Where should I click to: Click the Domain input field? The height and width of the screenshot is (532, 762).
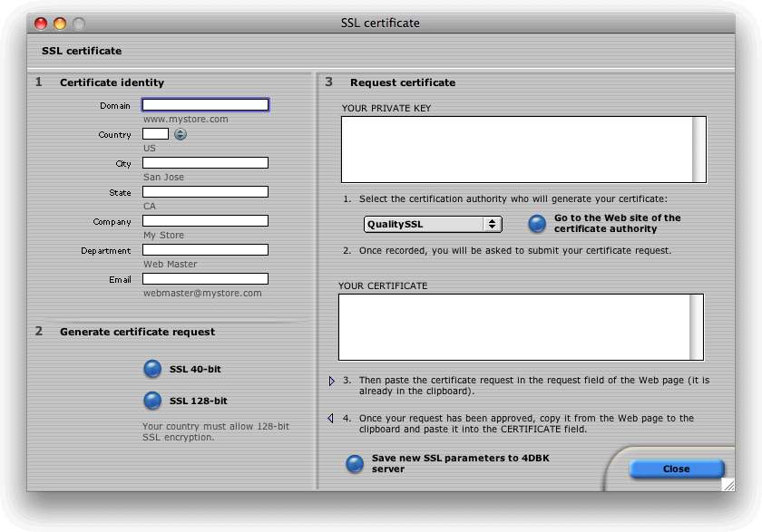tap(205, 105)
